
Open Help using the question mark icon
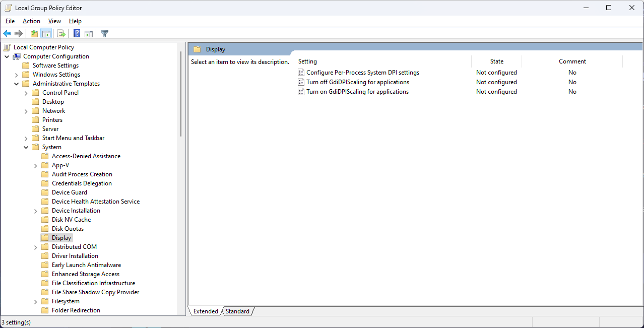coord(77,34)
